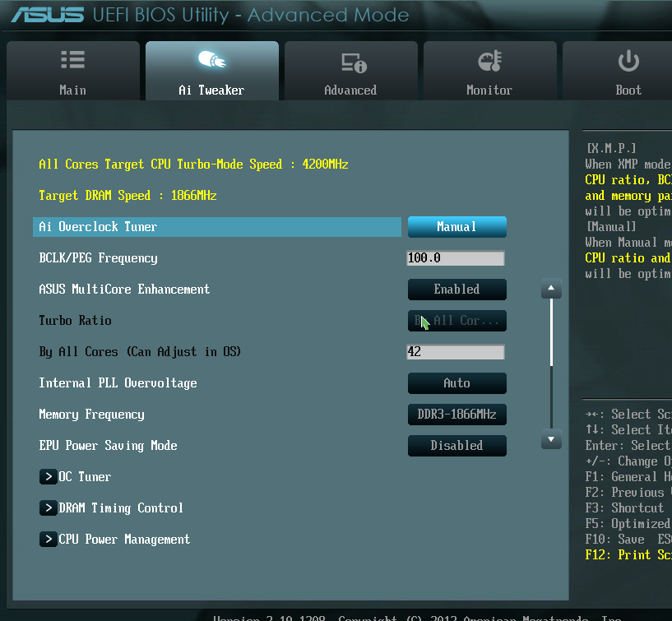The height and width of the screenshot is (621, 672).
Task: Click the scroll up arrow button
Action: click(551, 289)
